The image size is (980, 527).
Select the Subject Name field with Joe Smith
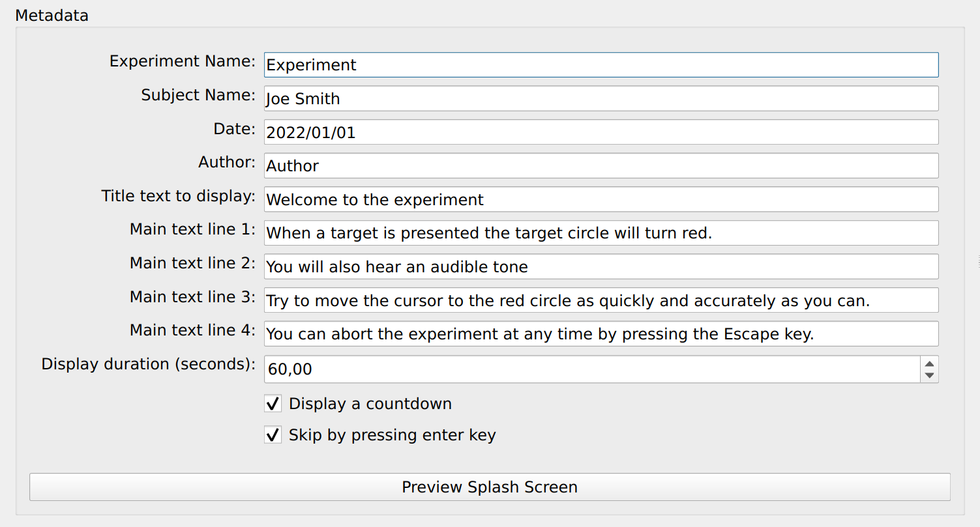point(601,98)
